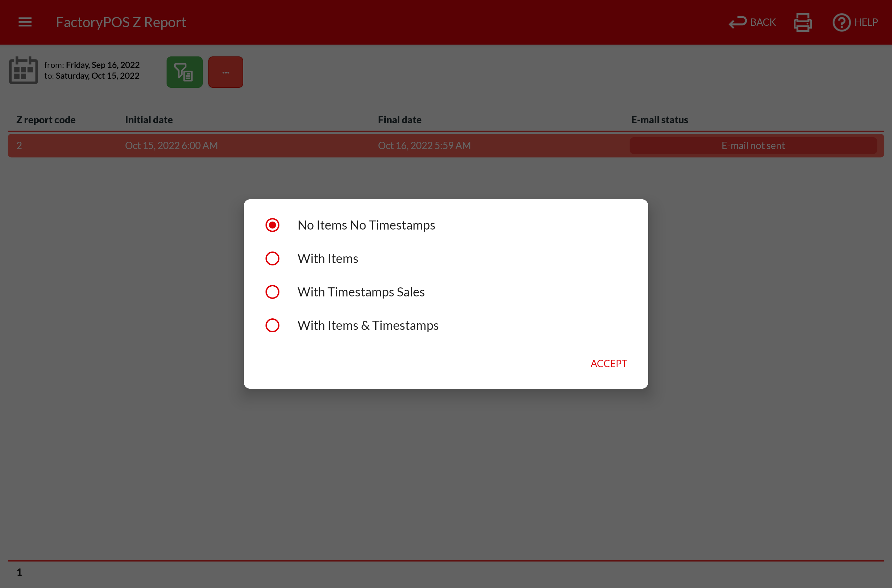Choose With Timestamps Sales option
The height and width of the screenshot is (588, 892).
pos(272,292)
